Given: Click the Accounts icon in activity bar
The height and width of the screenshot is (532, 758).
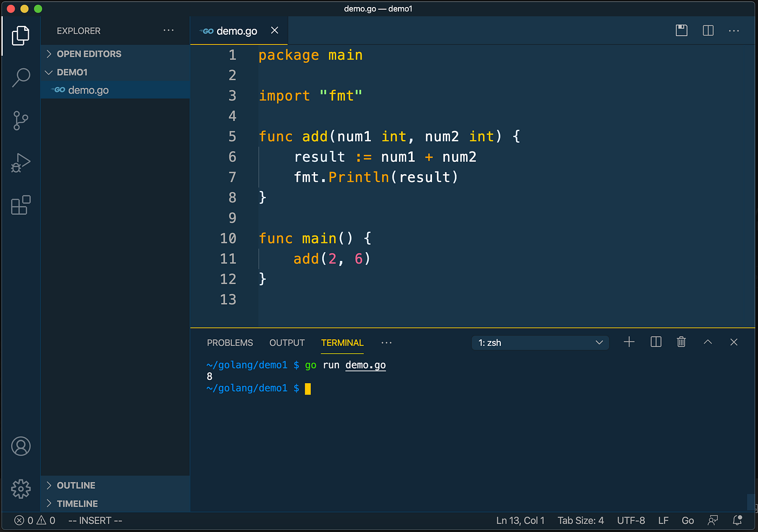Looking at the screenshot, I should coord(21,446).
